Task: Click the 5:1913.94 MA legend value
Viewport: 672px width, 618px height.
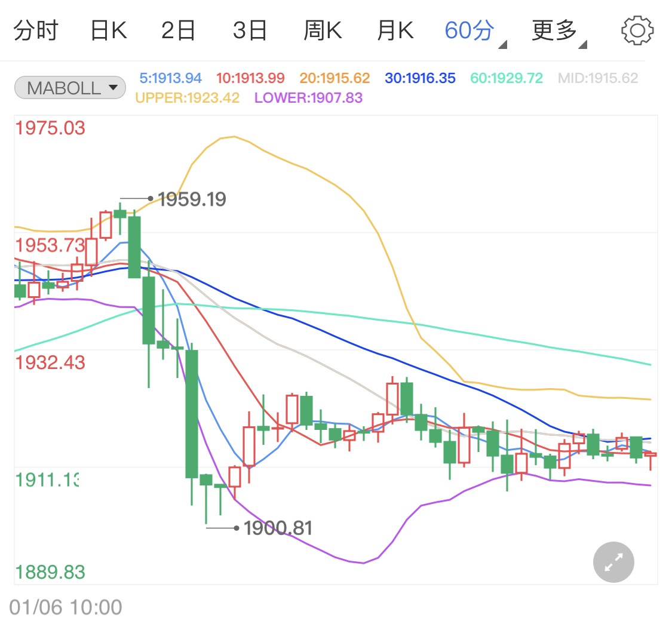Action: coord(171,78)
